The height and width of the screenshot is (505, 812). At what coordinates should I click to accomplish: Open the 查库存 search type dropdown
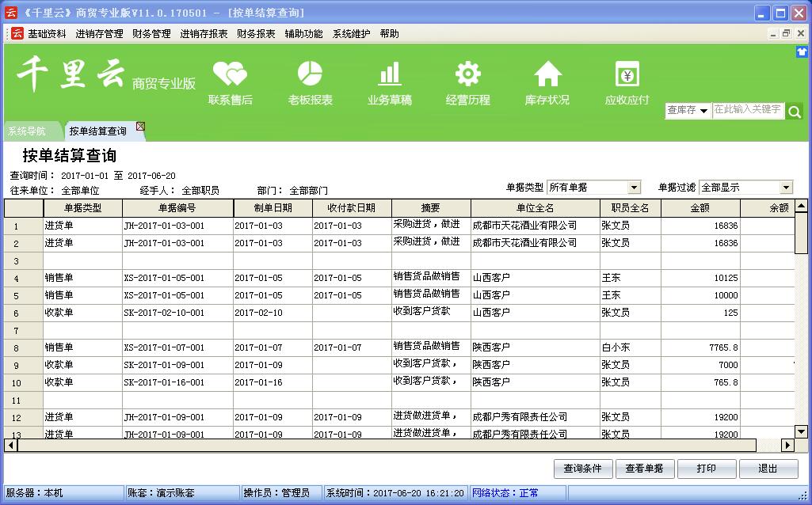(688, 111)
